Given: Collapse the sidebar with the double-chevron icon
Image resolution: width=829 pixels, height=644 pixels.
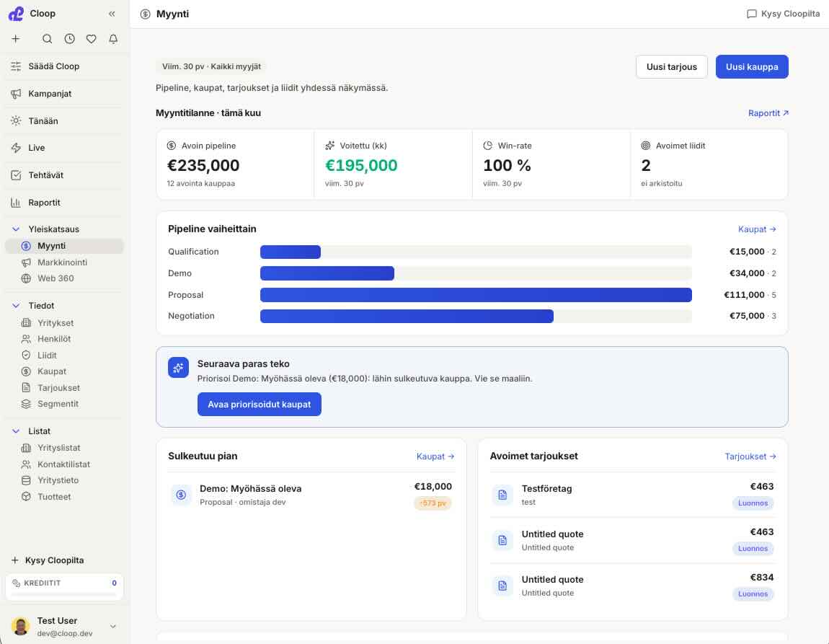Looking at the screenshot, I should coord(112,14).
